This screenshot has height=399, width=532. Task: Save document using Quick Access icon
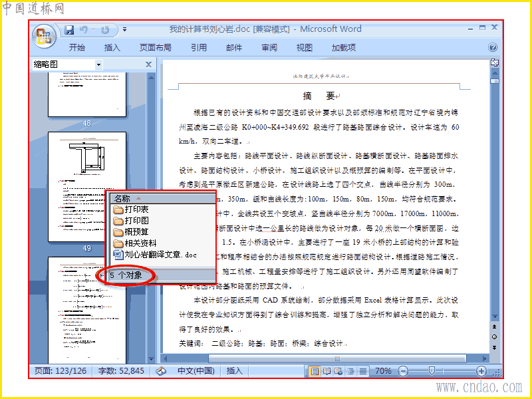69,30
